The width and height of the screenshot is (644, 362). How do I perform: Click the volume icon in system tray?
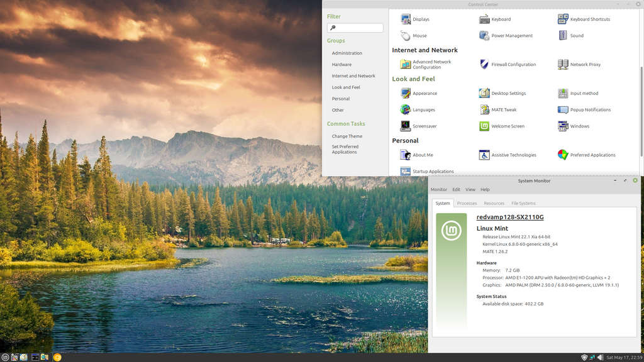(x=601, y=358)
